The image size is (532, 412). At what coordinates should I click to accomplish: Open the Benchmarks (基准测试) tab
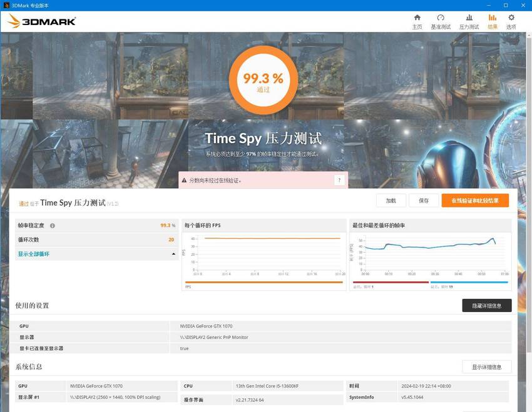(x=441, y=22)
